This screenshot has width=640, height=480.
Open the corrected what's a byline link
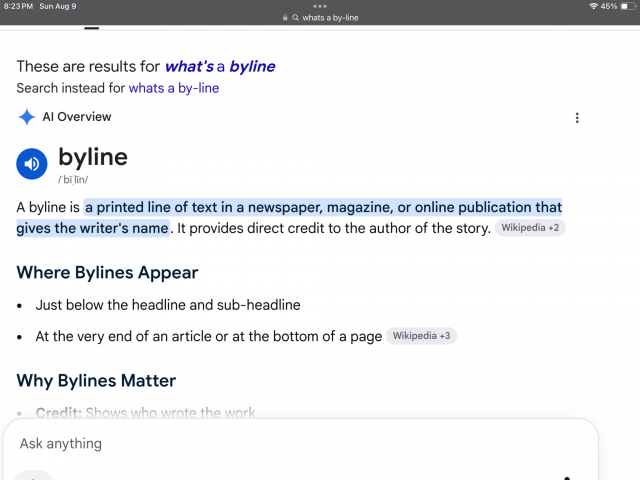220,66
